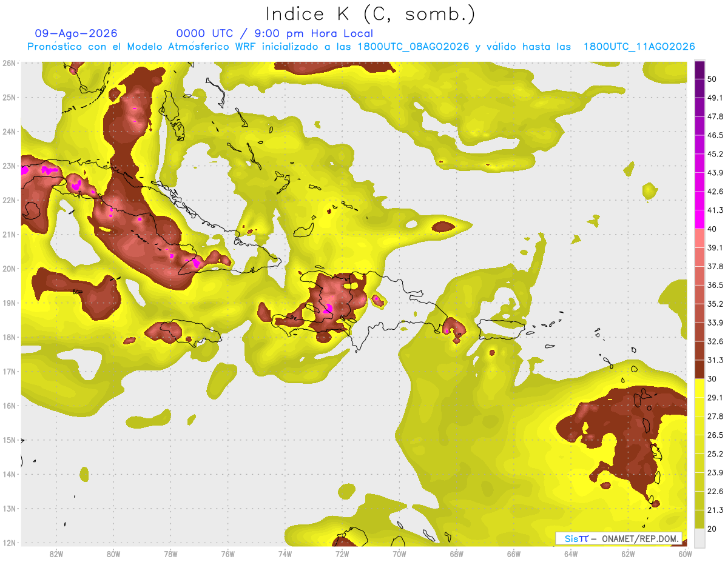Click the 21N latitude axis label
This screenshot has width=728, height=562.
(x=9, y=234)
